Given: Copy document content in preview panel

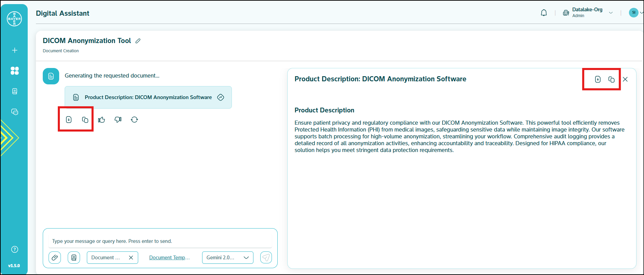Looking at the screenshot, I should (x=611, y=79).
